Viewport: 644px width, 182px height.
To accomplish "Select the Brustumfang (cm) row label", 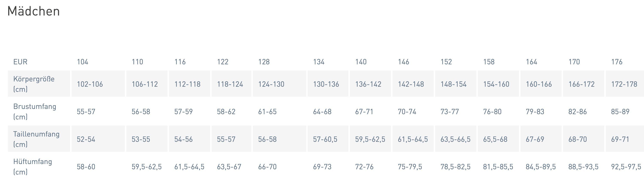I will [35, 111].
